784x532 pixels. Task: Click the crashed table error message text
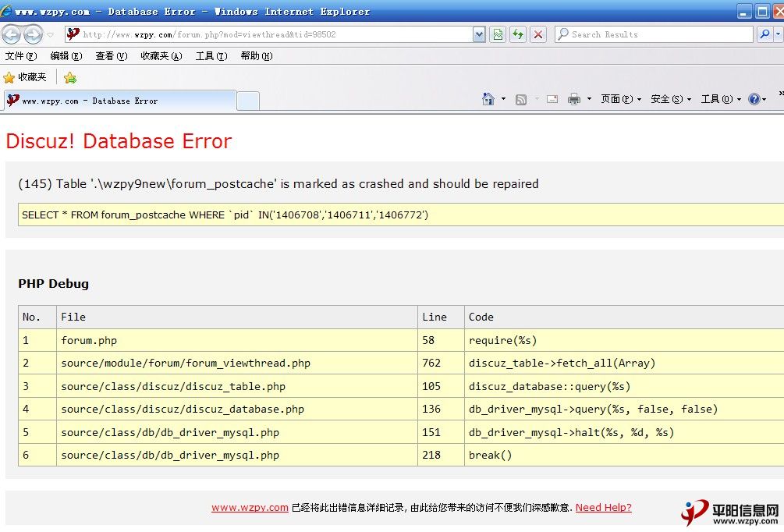(x=278, y=183)
